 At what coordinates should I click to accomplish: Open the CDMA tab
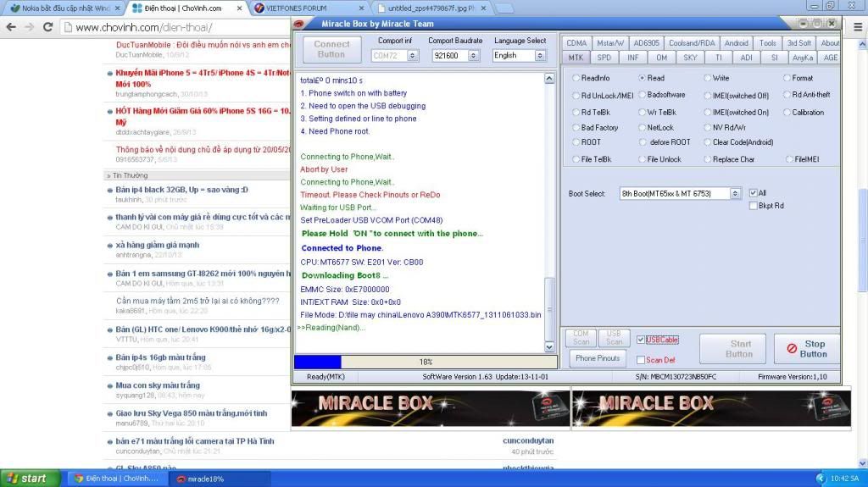click(x=576, y=43)
